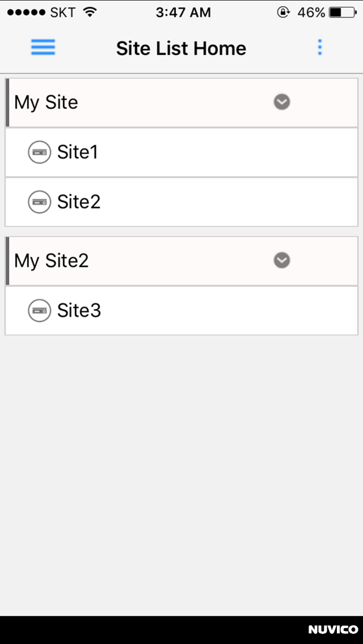Collapse the My Site2 group chevron
The height and width of the screenshot is (644, 363).
(282, 260)
